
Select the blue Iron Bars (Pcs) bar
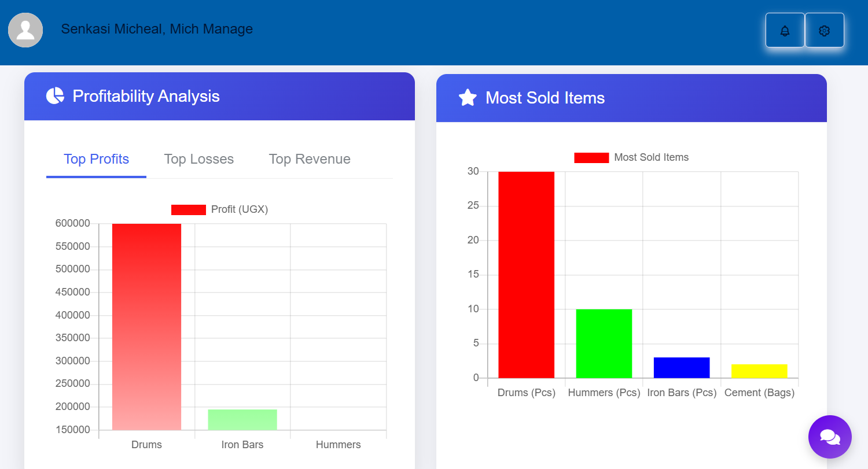(682, 367)
